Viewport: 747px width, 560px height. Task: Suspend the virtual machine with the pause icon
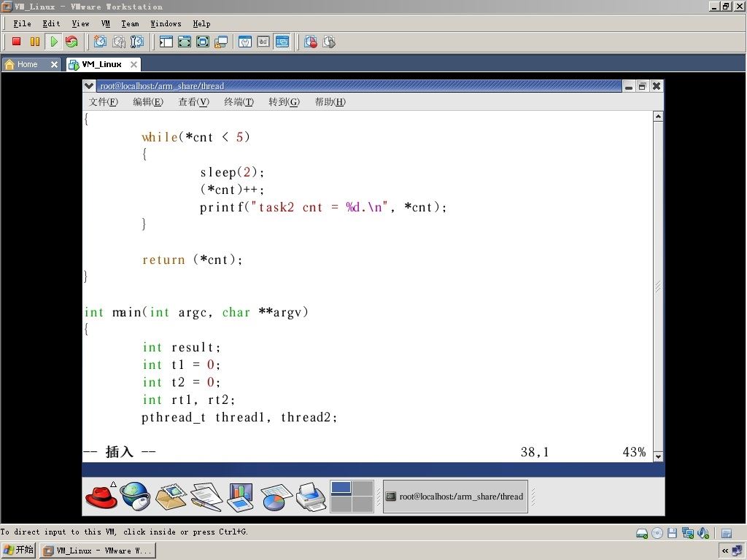(35, 42)
